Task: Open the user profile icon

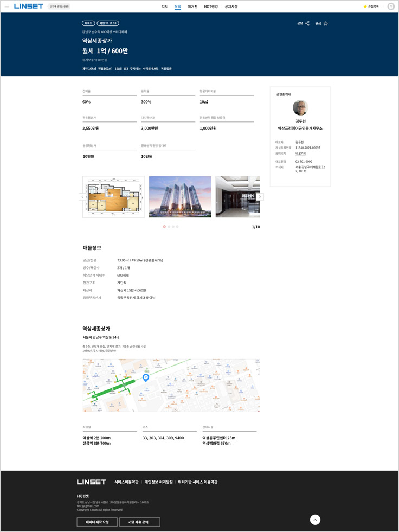Action: pyautogui.click(x=391, y=7)
